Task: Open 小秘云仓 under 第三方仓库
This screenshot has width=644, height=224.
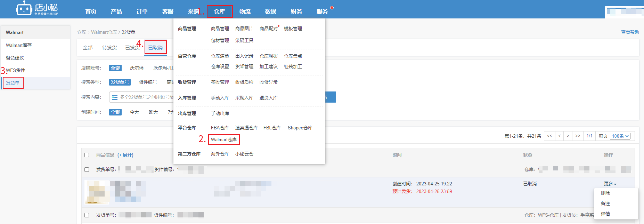Action: point(244,154)
